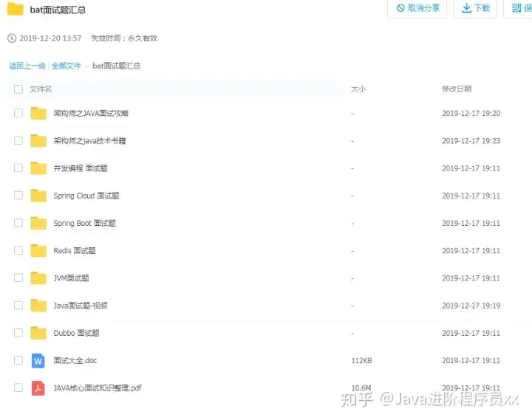Click folder icon for Redis 面试题

click(38, 250)
